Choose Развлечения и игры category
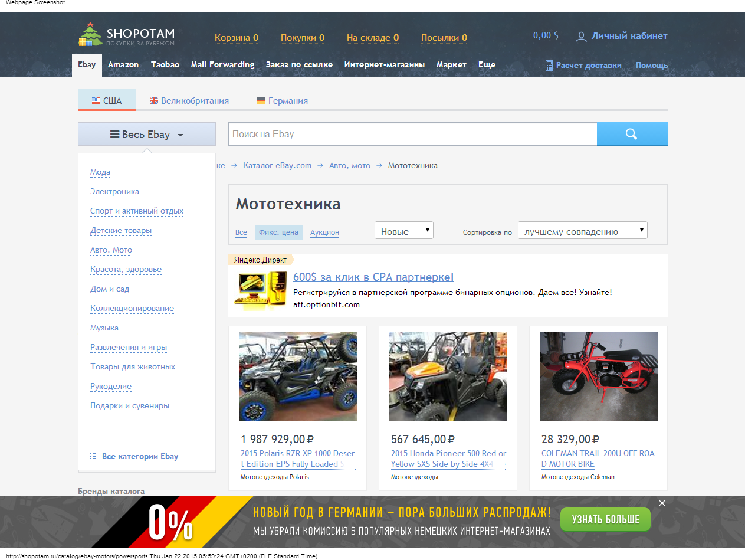 pos(129,348)
